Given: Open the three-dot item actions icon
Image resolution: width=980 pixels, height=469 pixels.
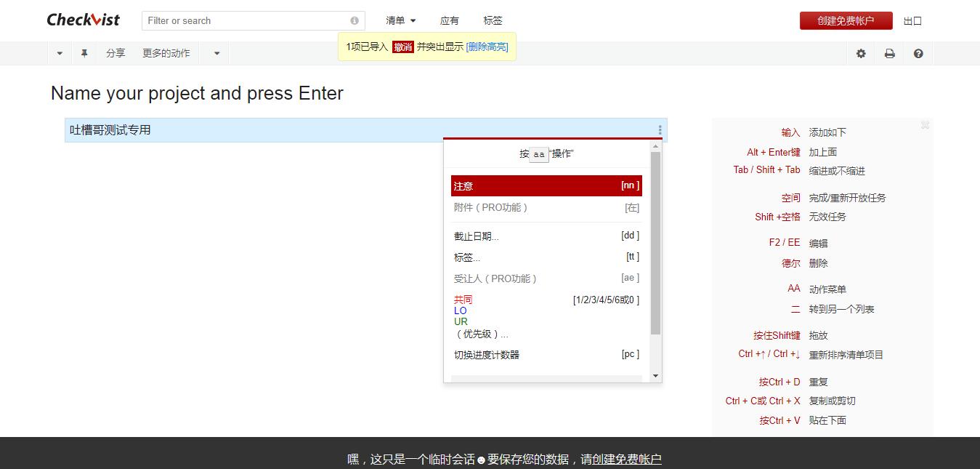Looking at the screenshot, I should [659, 129].
